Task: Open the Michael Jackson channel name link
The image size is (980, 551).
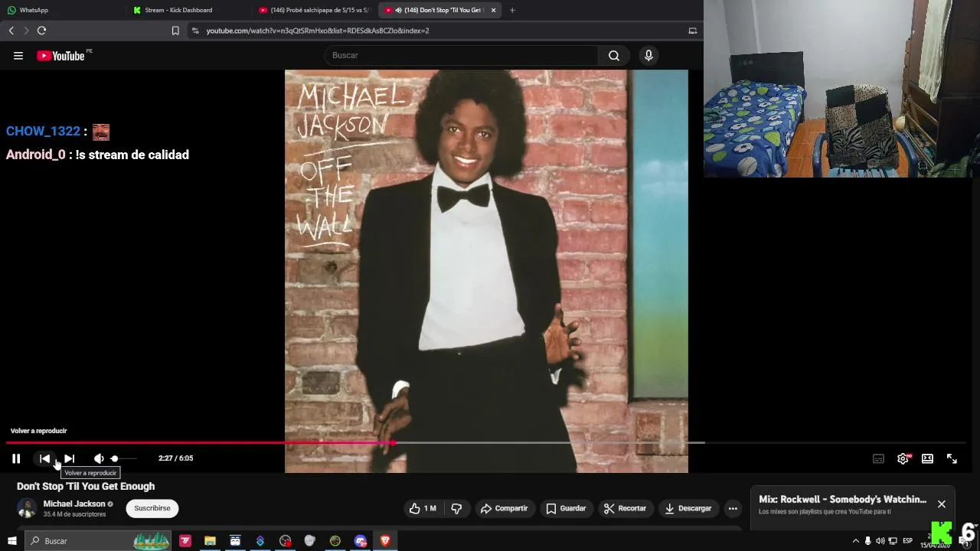Action: 74,504
